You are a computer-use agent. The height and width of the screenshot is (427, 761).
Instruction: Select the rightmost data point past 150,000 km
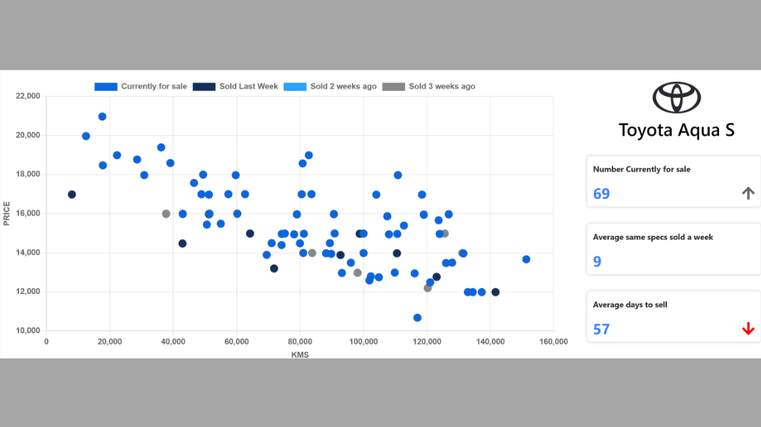[526, 260]
